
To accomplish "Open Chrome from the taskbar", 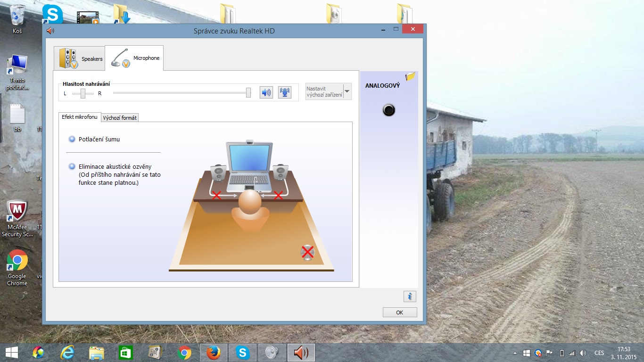I will pos(184,353).
